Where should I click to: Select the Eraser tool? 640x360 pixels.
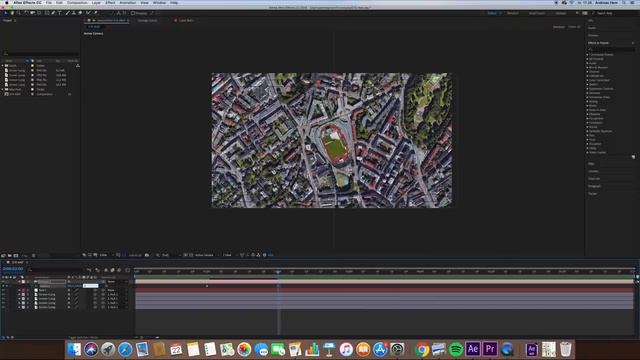click(80, 13)
